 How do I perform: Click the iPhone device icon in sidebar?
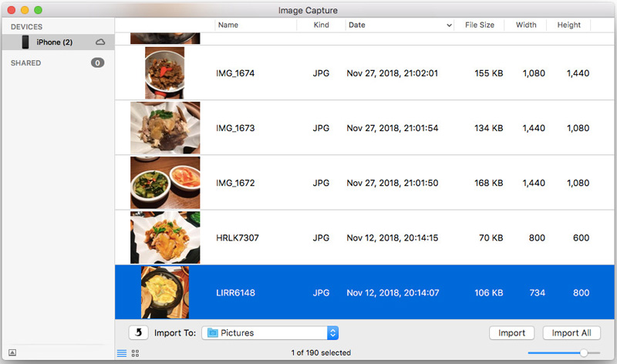25,42
